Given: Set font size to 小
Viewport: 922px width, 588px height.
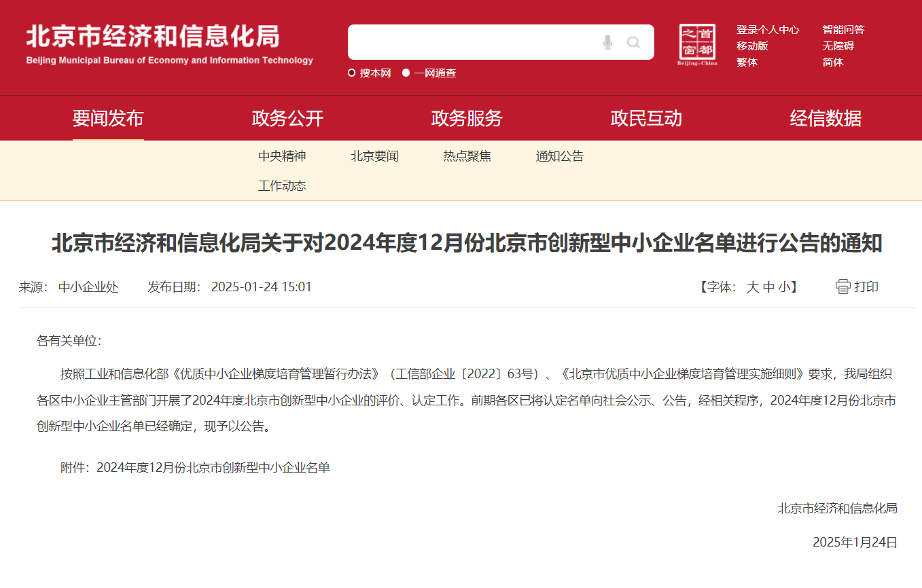Looking at the screenshot, I should [784, 287].
